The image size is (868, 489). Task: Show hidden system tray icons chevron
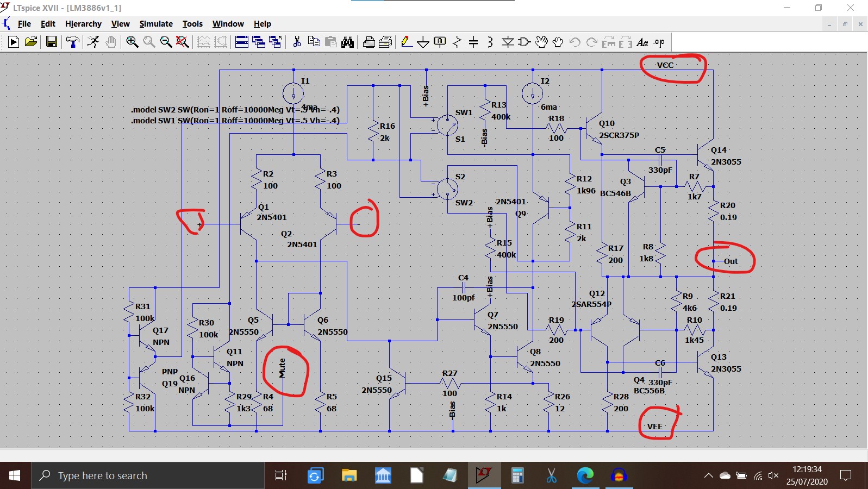point(708,476)
